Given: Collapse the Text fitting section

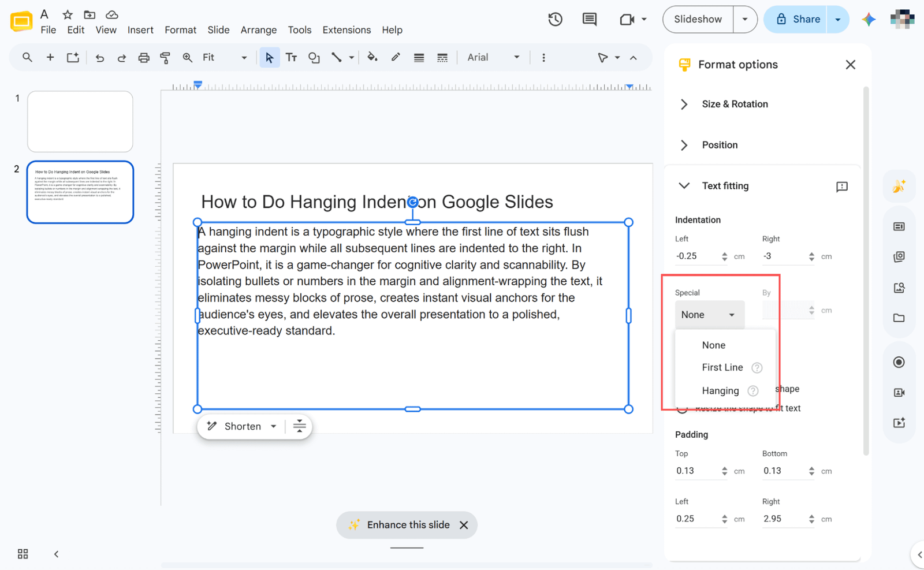Looking at the screenshot, I should pos(684,186).
